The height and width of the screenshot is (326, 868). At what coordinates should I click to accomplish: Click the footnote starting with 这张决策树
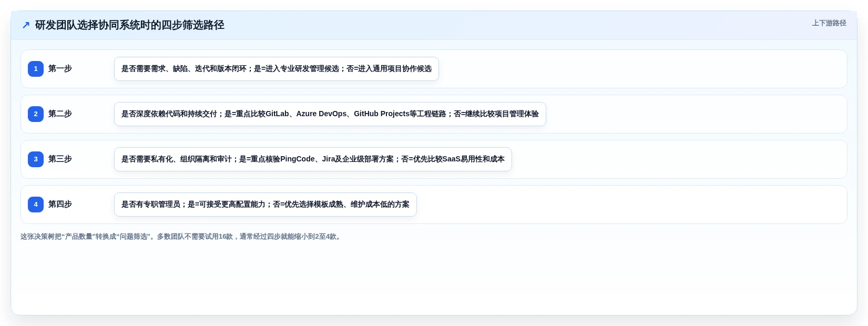(x=182, y=237)
